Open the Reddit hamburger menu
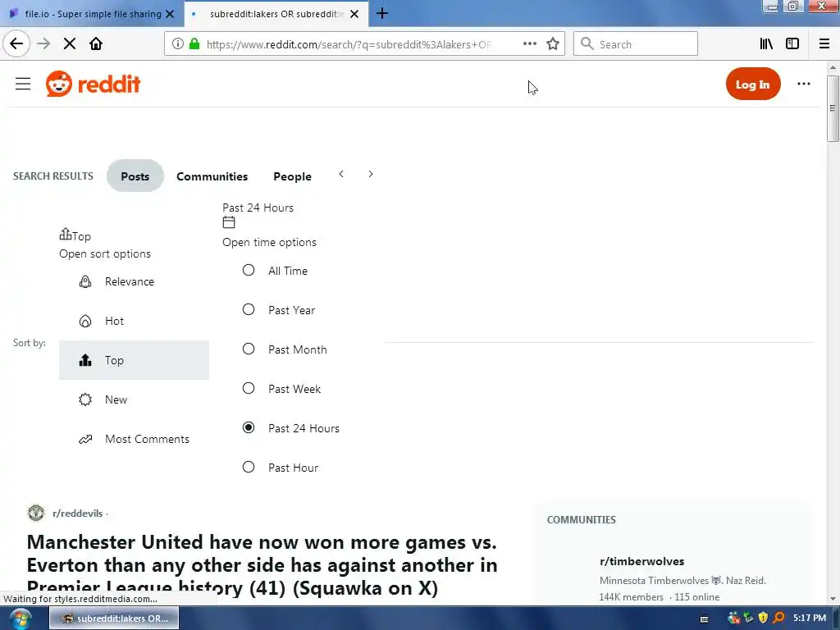 pos(22,84)
